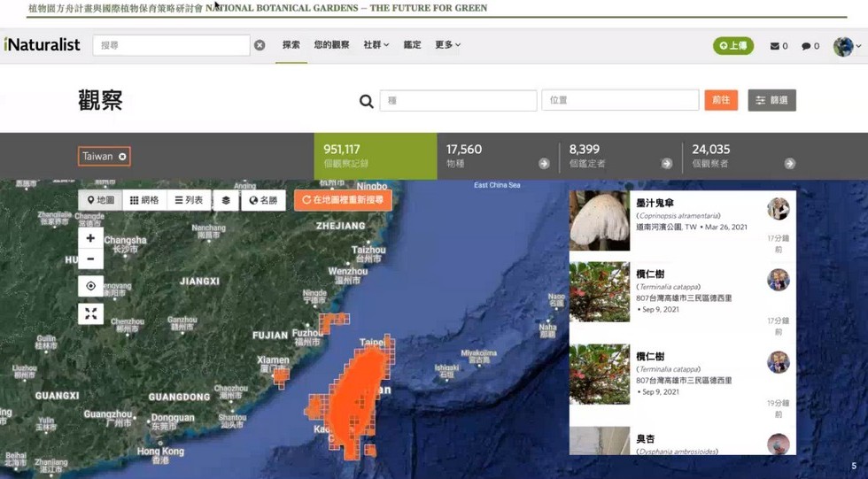Open the iNaturalist home logo
The height and width of the screenshot is (479, 868).
click(43, 45)
